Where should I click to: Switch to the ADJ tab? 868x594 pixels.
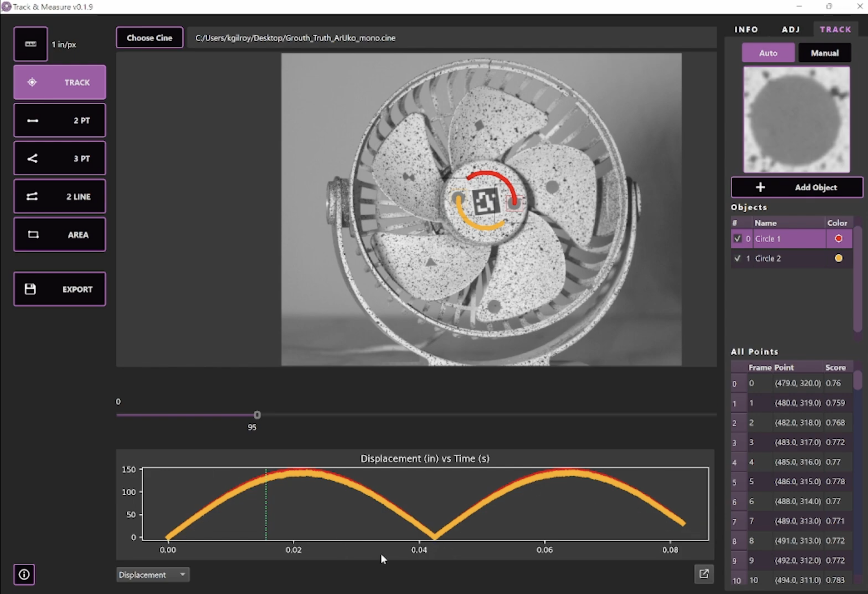pyautogui.click(x=791, y=29)
